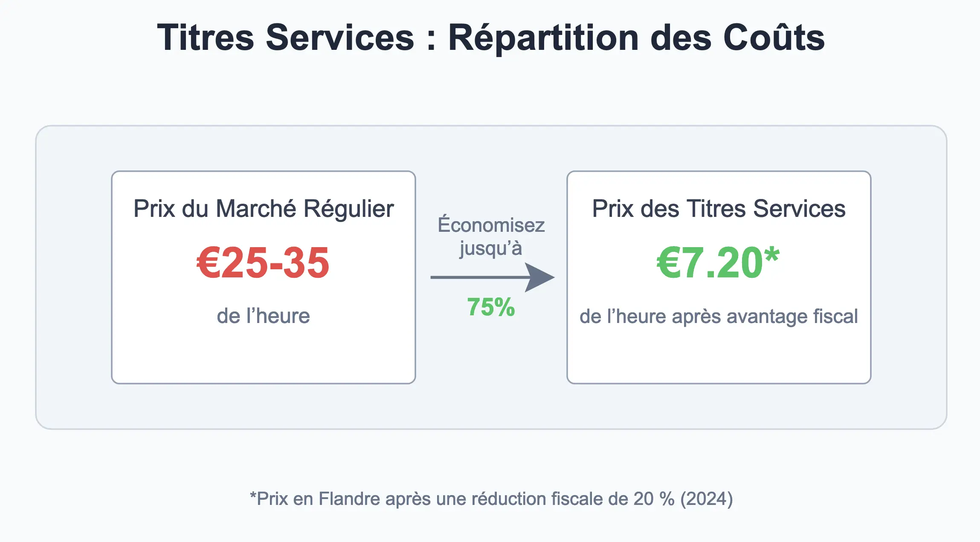Click the green €7.20* price
This screenshot has height=542, width=980.
point(718,263)
